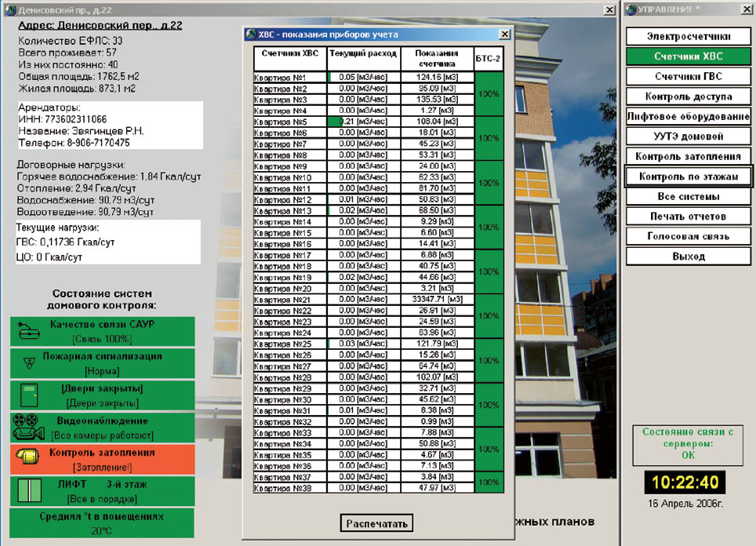The image size is (756, 546).
Task: Click the globe icon in Денисовский пр. title bar
Action: point(10,9)
